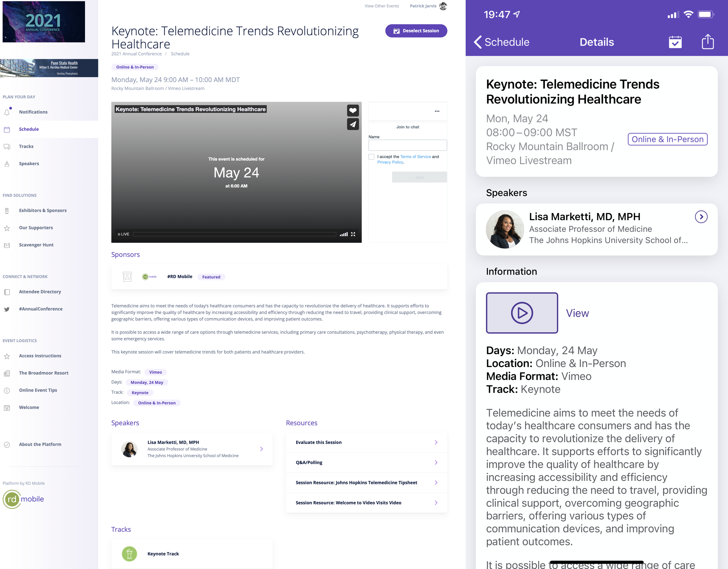Click Privacy Policy link in chat
728x569 pixels.
tap(390, 162)
